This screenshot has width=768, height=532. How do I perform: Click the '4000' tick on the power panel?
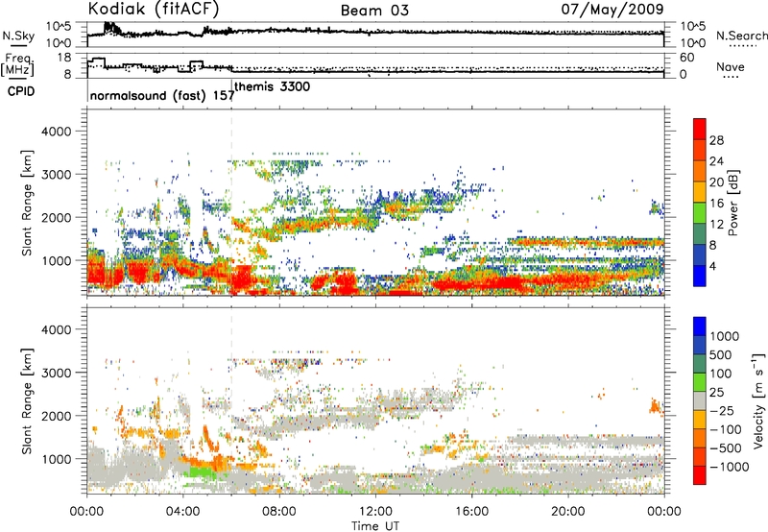[56, 132]
